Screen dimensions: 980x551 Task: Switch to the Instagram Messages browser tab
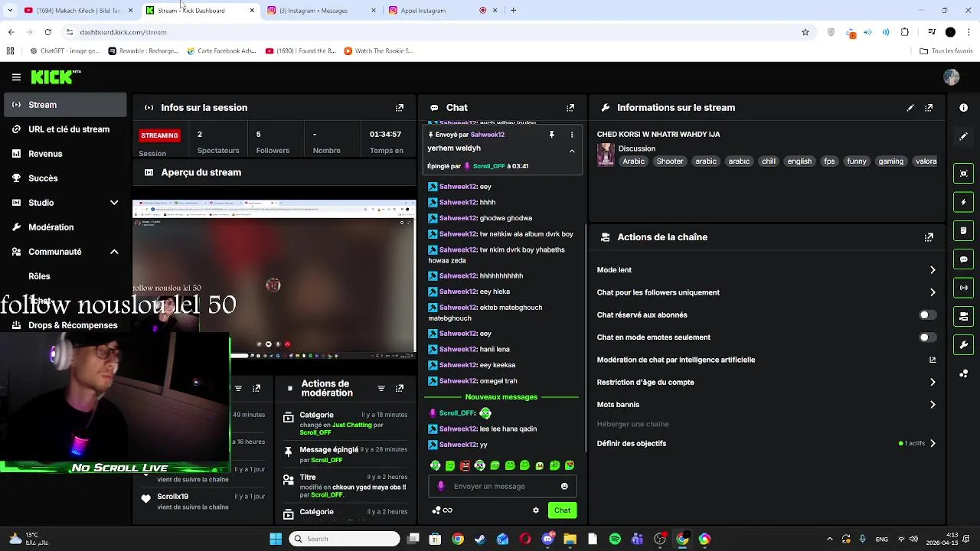click(x=322, y=11)
